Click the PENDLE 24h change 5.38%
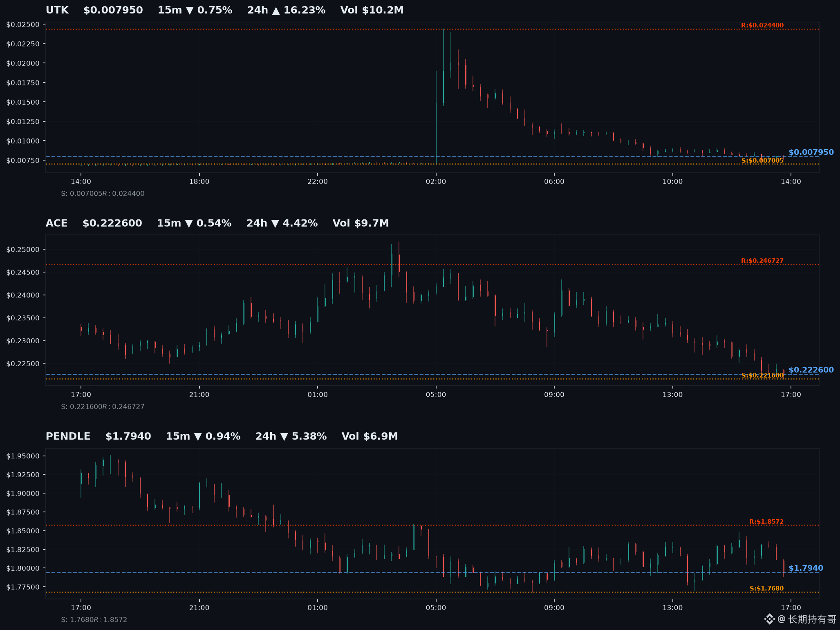840x630 pixels. [291, 436]
